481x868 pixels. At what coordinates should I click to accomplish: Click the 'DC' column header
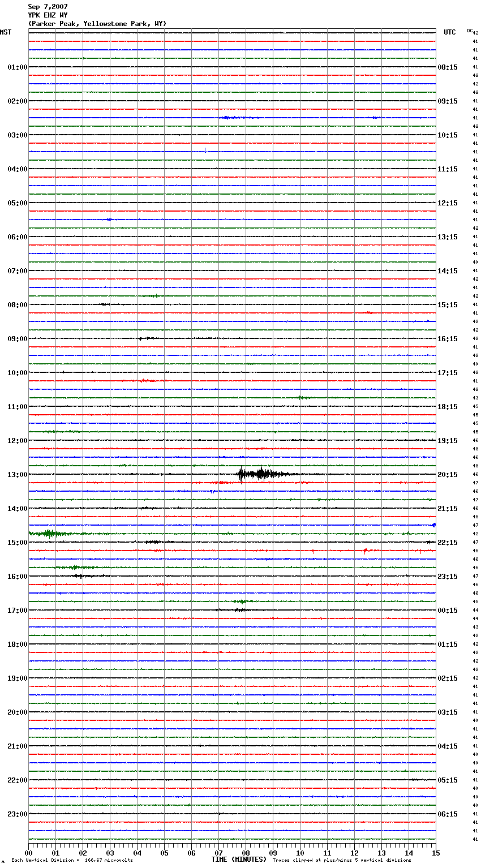(470, 31)
